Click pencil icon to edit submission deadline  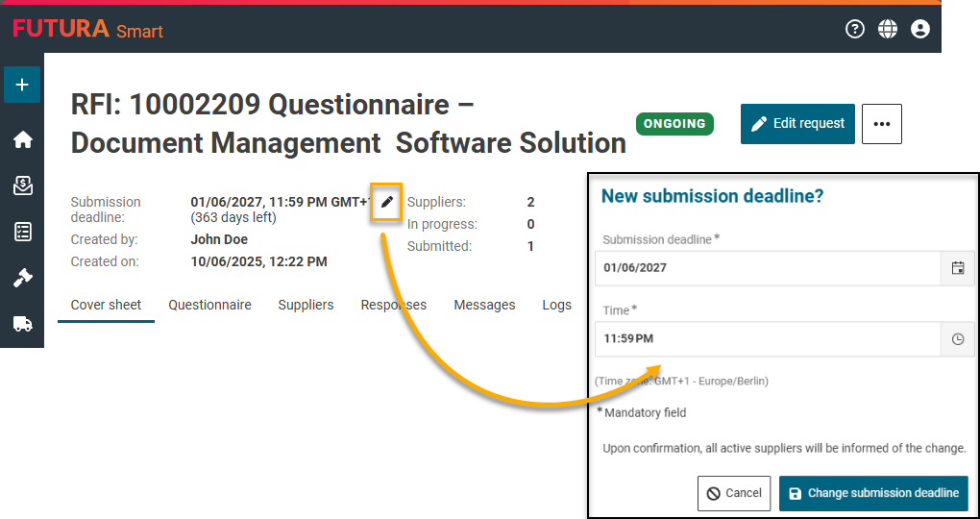tap(386, 202)
